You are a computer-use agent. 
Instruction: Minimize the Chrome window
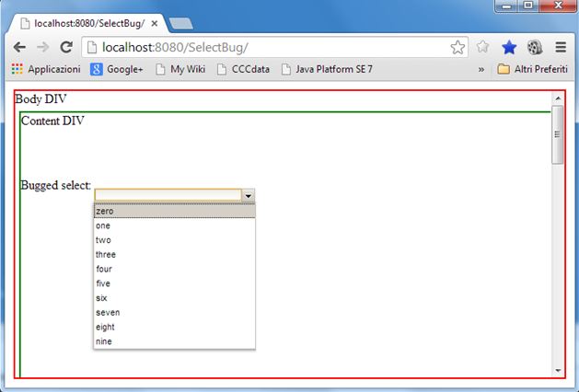(506, 6)
